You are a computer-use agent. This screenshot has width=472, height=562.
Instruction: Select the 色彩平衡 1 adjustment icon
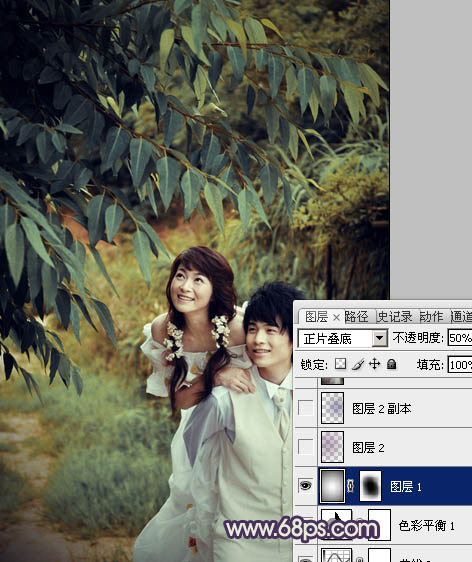tap(336, 524)
